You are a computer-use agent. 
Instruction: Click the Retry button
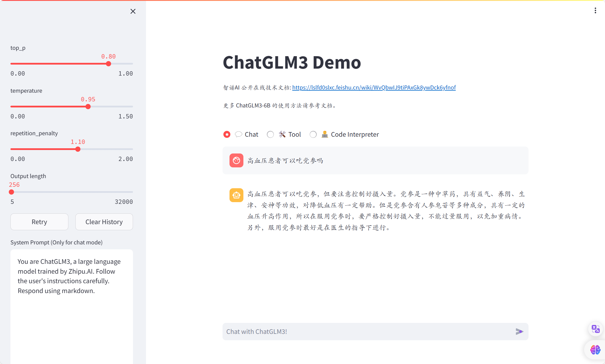pos(39,222)
